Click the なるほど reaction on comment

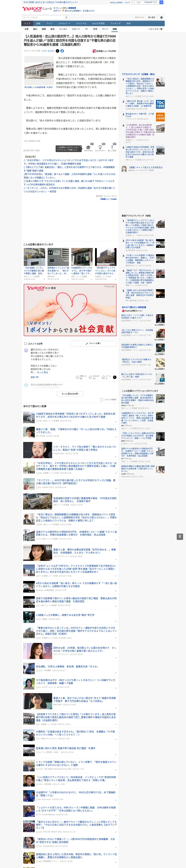coord(94,377)
